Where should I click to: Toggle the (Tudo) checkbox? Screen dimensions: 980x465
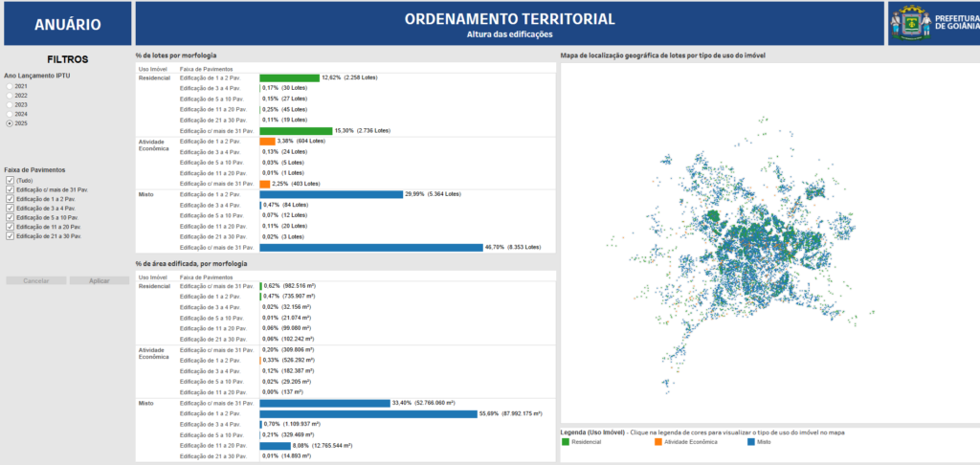click(10, 180)
